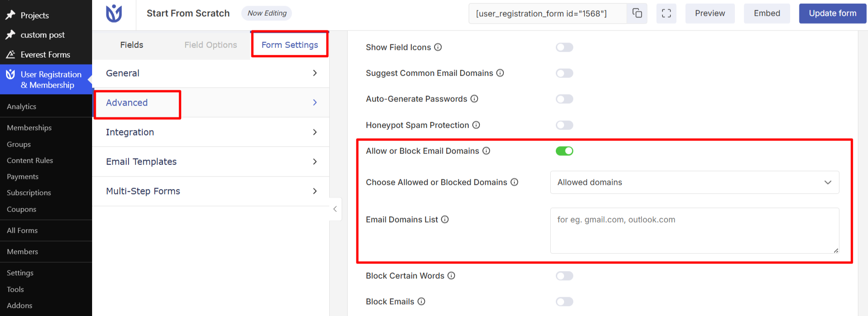Switch to the Fields tab
868x316 pixels.
pos(132,45)
